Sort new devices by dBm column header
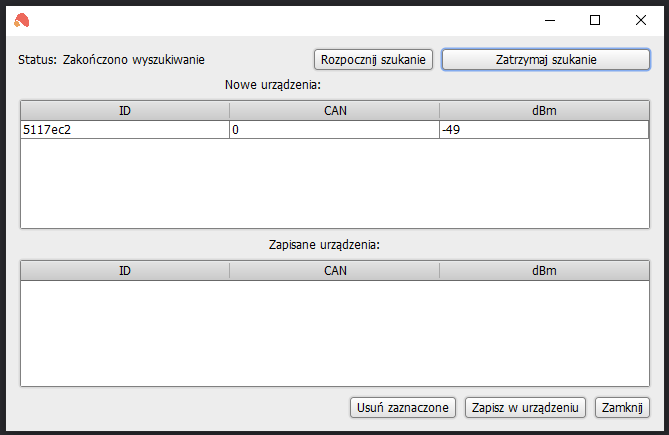Viewport: 669px width, 435px height. [544, 111]
